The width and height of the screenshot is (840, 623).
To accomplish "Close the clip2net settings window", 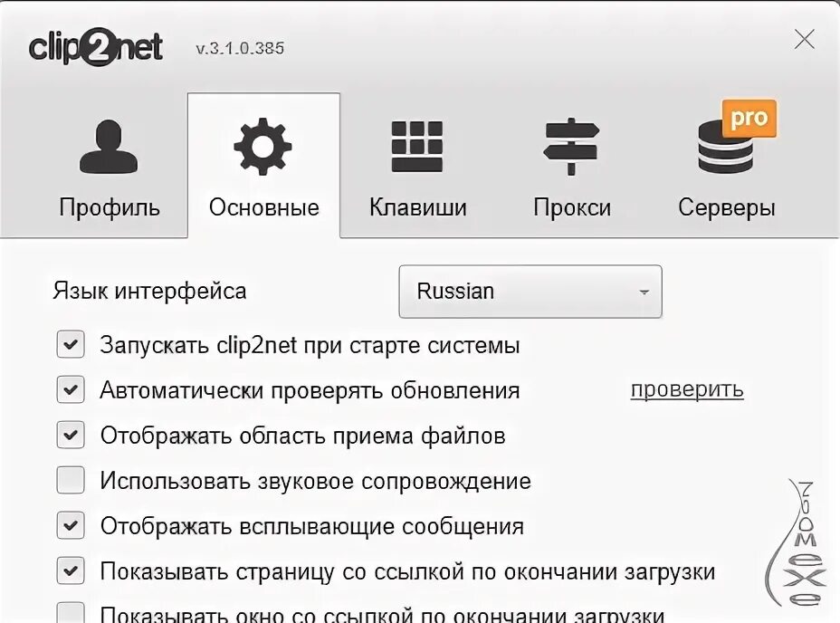I will 804,39.
